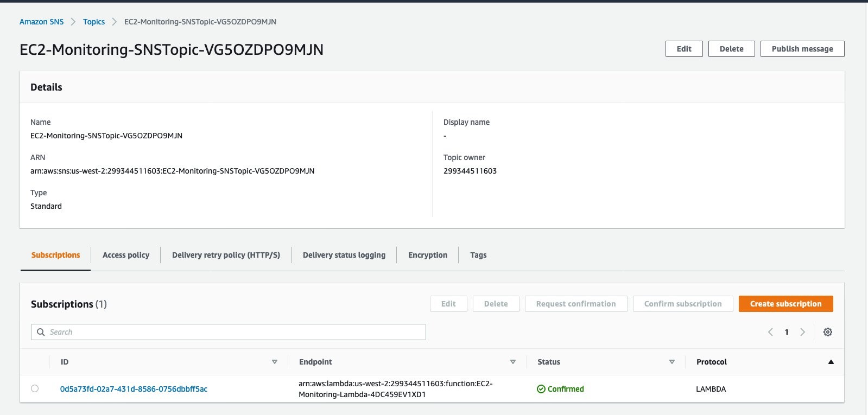Open Topics breadcrumb link
The height and width of the screenshot is (415, 868).
[x=94, y=22]
